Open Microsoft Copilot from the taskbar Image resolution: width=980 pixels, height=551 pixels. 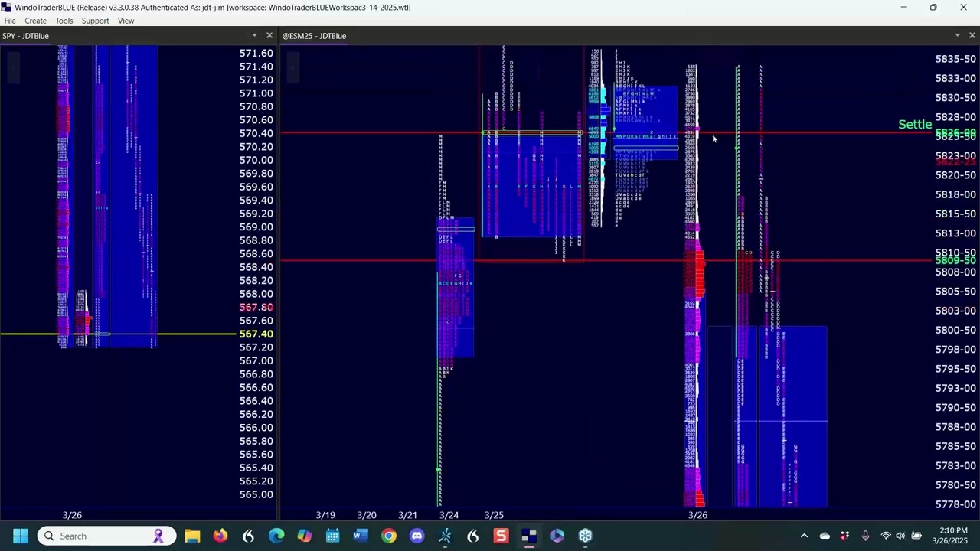[305, 536]
